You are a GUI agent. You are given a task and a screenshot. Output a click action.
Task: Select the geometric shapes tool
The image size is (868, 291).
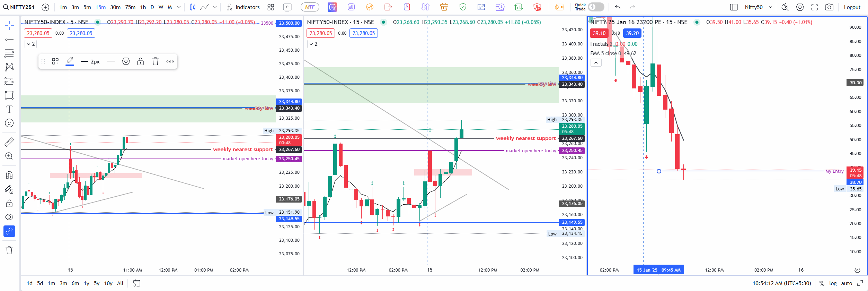pyautogui.click(x=9, y=95)
